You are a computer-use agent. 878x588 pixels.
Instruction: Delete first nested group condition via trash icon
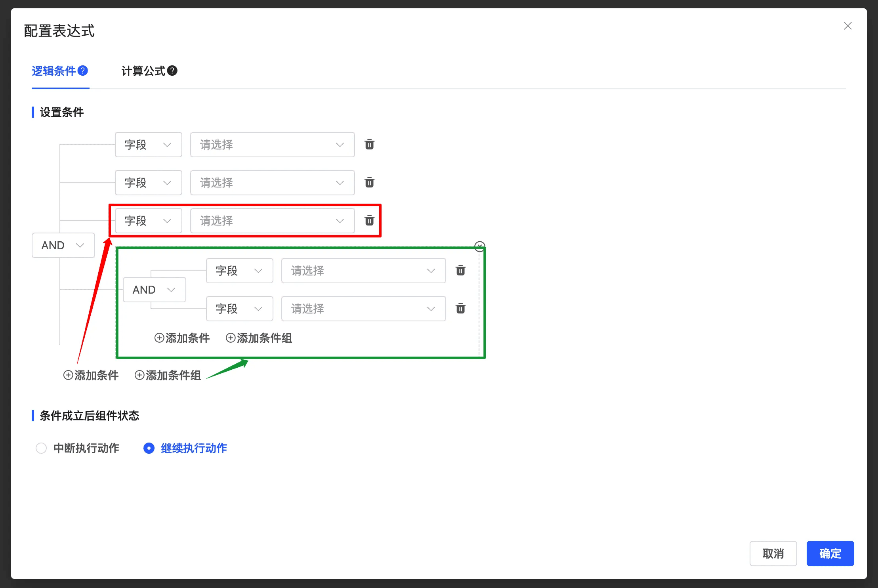pyautogui.click(x=460, y=271)
